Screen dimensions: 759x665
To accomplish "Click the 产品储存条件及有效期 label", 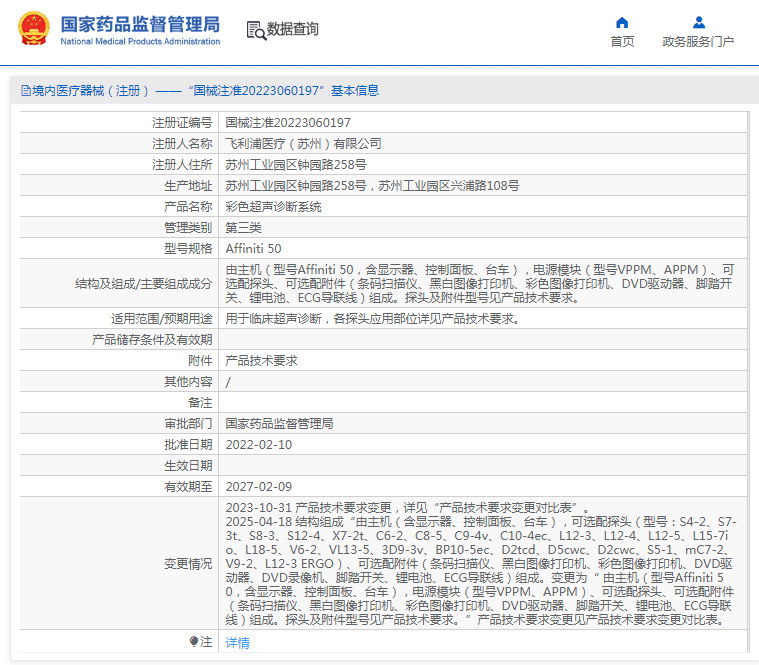I will click(152, 340).
